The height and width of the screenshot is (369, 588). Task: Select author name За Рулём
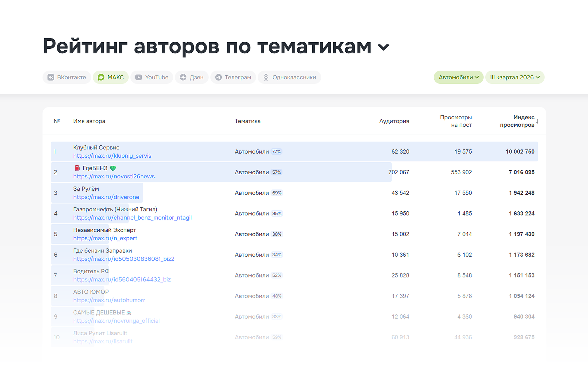[86, 189]
